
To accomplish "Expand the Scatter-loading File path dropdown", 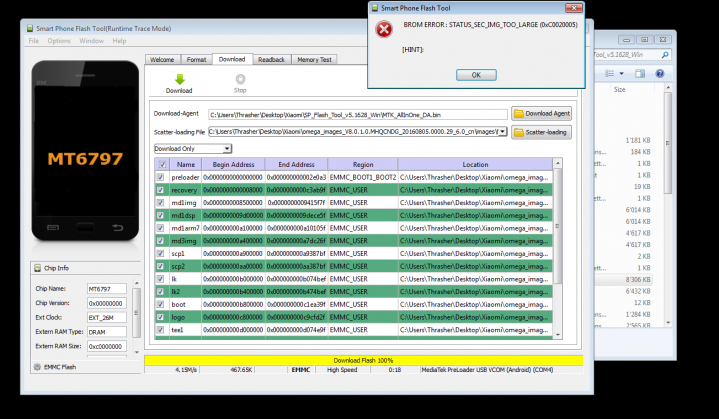I will point(503,132).
